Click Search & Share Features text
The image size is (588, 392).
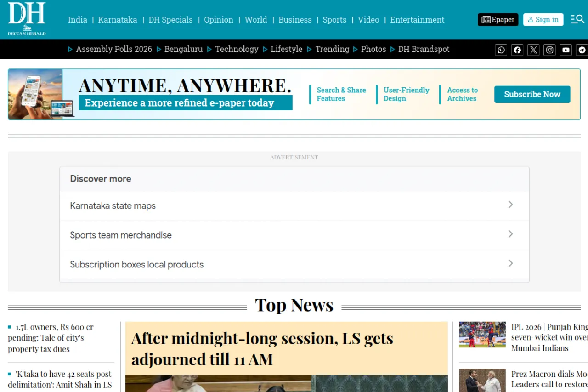click(x=341, y=94)
